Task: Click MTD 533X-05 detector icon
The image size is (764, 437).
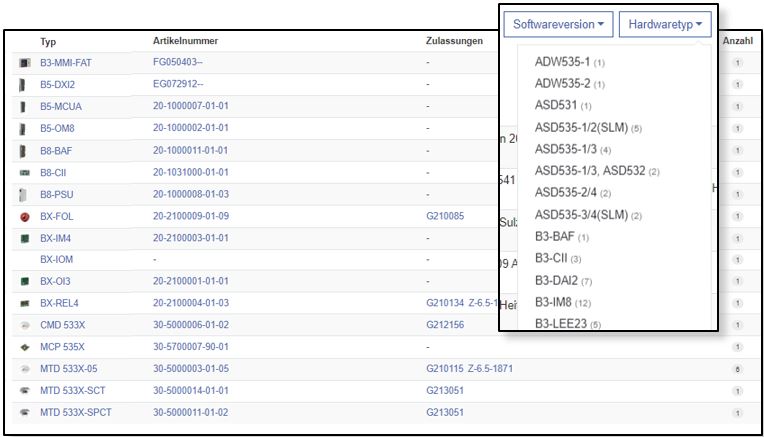Action: pos(25,369)
